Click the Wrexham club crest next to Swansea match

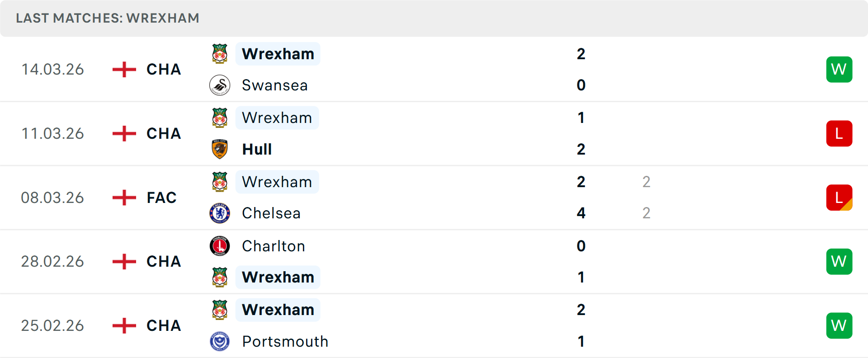[x=220, y=53]
